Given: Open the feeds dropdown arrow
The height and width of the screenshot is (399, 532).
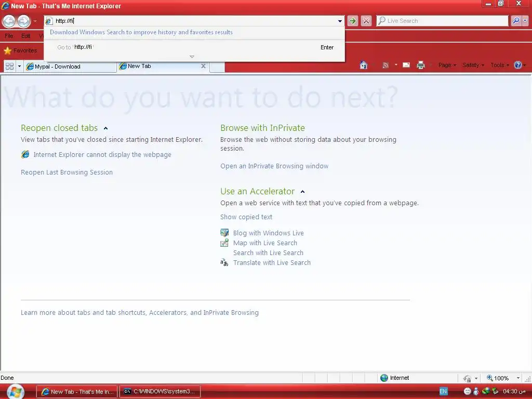Looking at the screenshot, I should 395,65.
